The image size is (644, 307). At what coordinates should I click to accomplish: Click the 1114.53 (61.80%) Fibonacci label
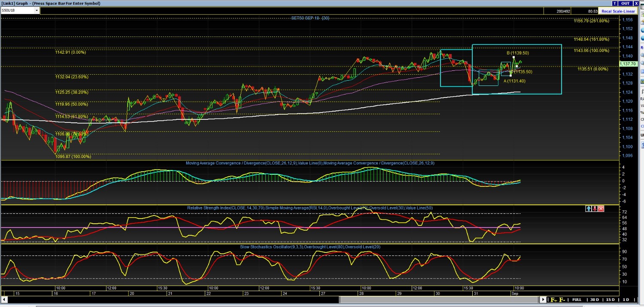[72, 116]
